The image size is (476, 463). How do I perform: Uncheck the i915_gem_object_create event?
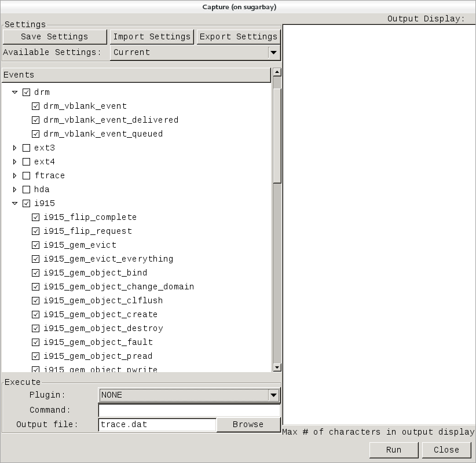coord(35,314)
